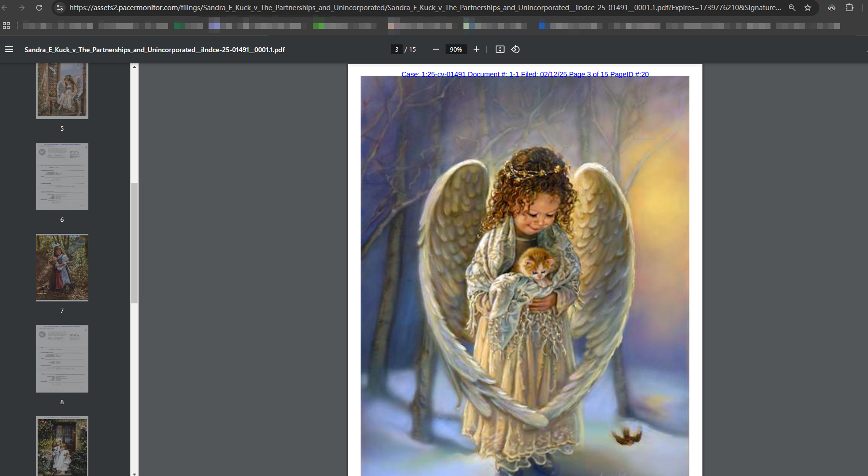Reload the current page

39,8
